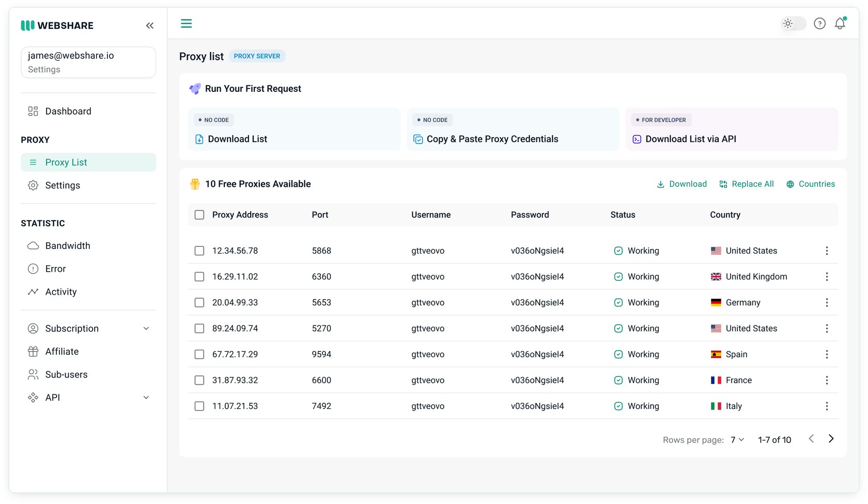868x504 pixels.
Task: Check the box for proxy 20.04.99.33
Action: [199, 302]
